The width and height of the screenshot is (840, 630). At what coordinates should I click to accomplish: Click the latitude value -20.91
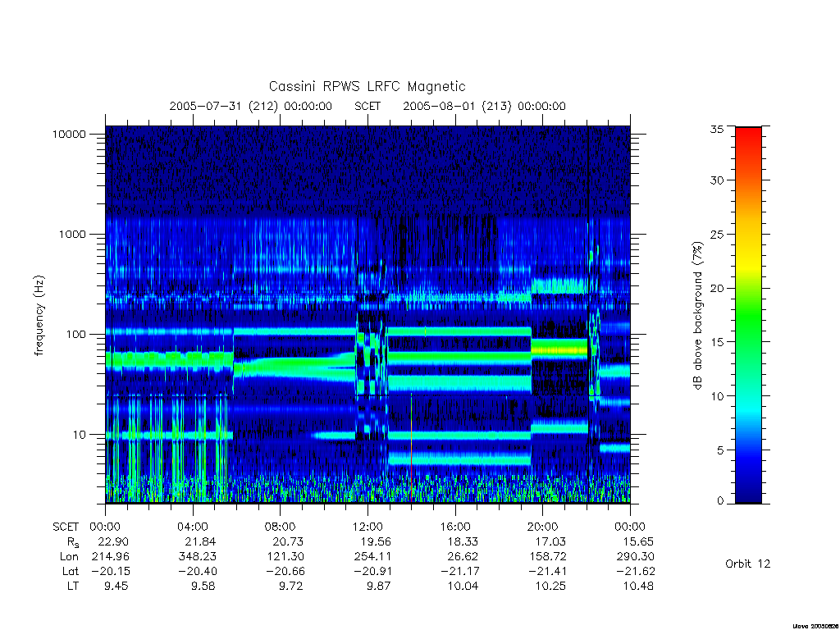pyautogui.click(x=373, y=572)
